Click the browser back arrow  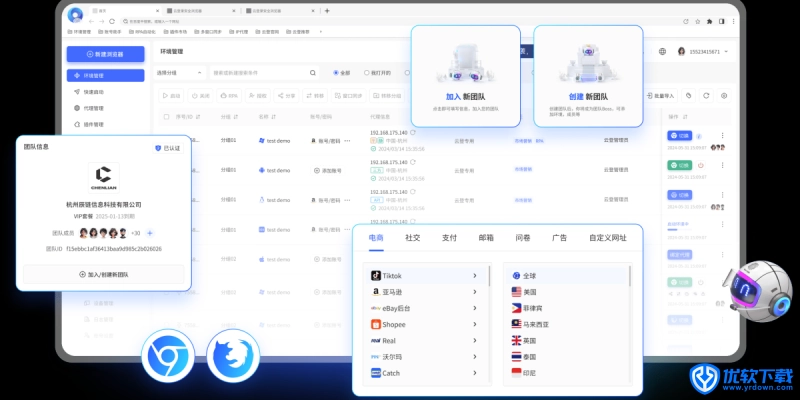point(92,21)
